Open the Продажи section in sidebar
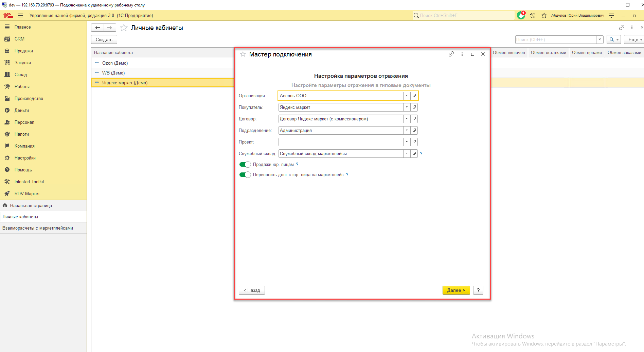This screenshot has height=352, width=644. (24, 51)
